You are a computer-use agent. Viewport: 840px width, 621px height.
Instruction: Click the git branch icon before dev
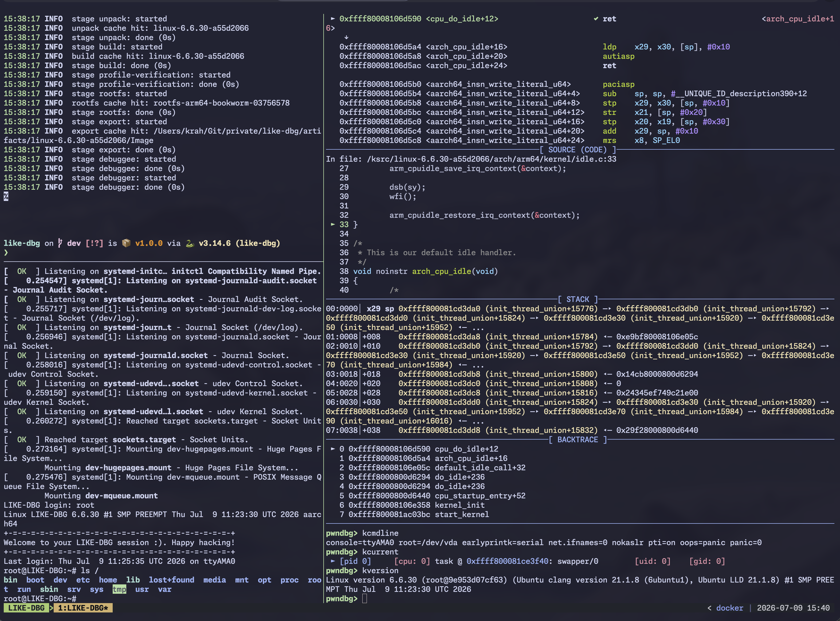tap(60, 243)
